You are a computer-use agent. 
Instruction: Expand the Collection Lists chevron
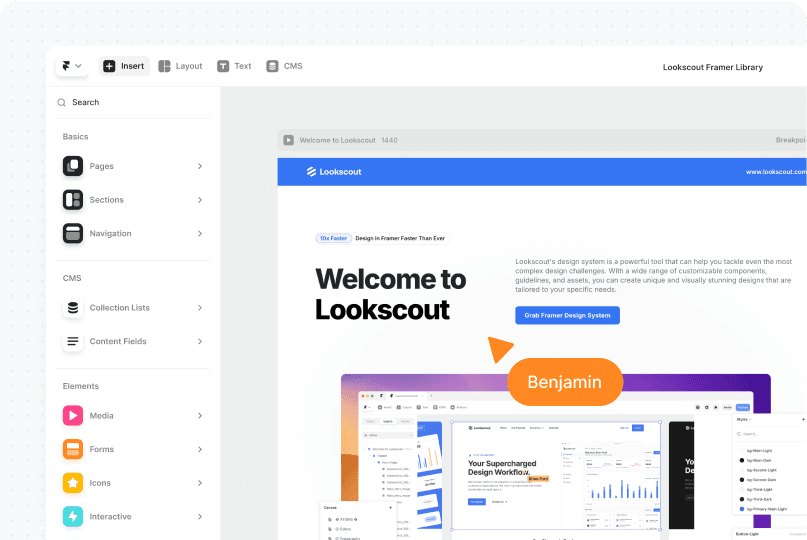click(x=200, y=308)
